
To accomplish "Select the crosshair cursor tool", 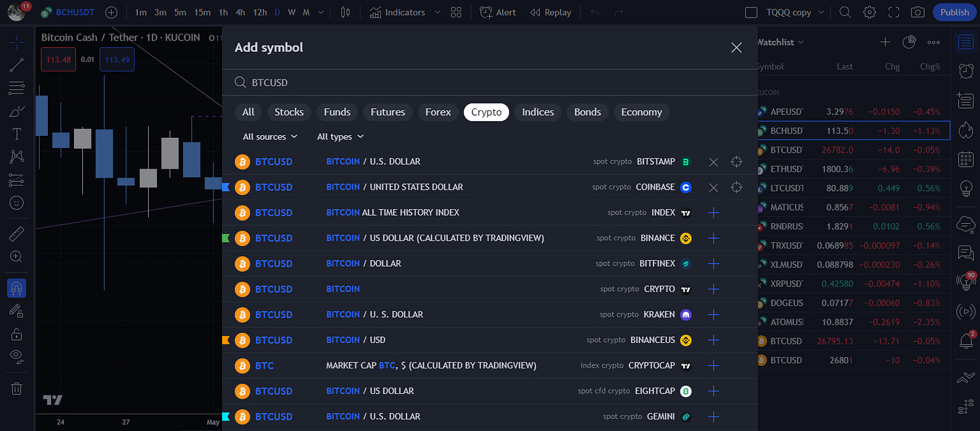I will (17, 42).
